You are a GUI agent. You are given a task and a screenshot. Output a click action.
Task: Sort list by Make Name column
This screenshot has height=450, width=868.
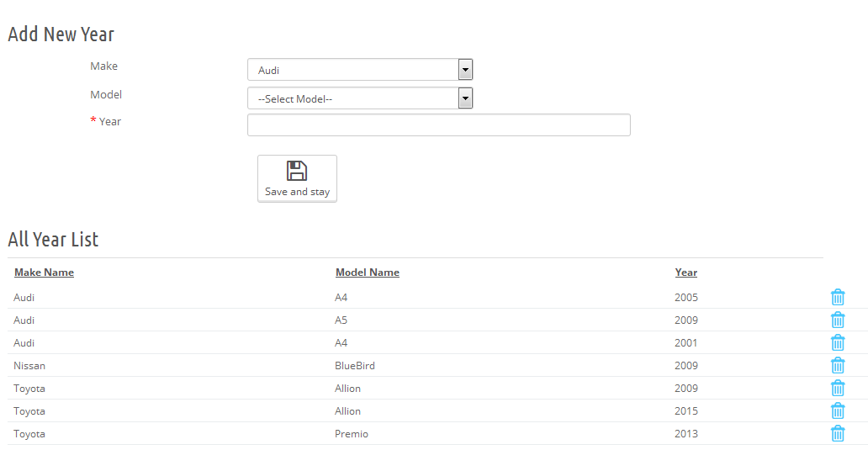(x=45, y=273)
